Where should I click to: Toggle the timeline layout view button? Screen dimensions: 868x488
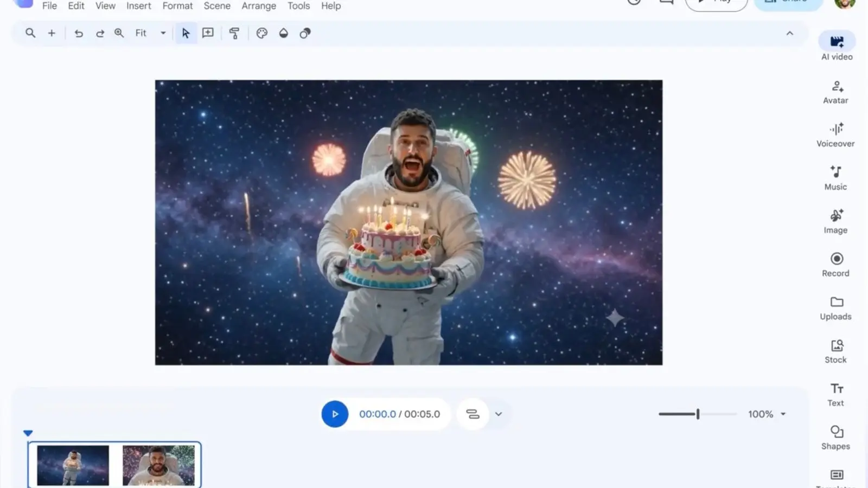coord(473,414)
